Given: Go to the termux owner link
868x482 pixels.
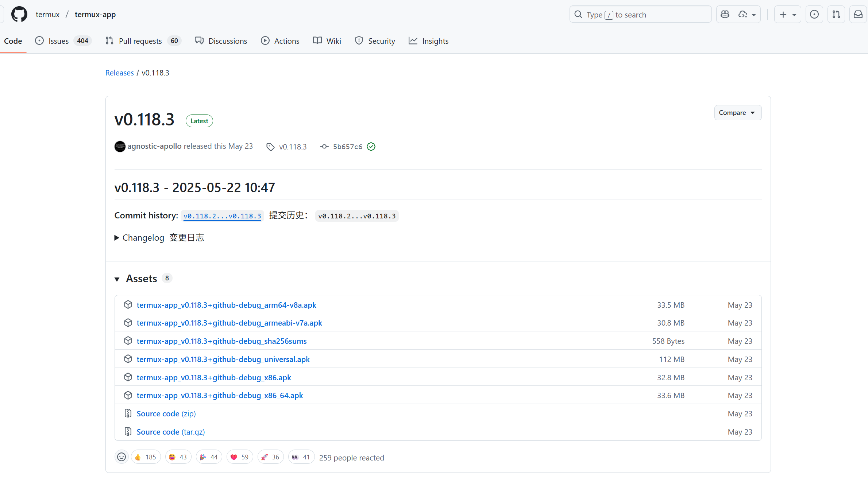Looking at the screenshot, I should pyautogui.click(x=47, y=15).
